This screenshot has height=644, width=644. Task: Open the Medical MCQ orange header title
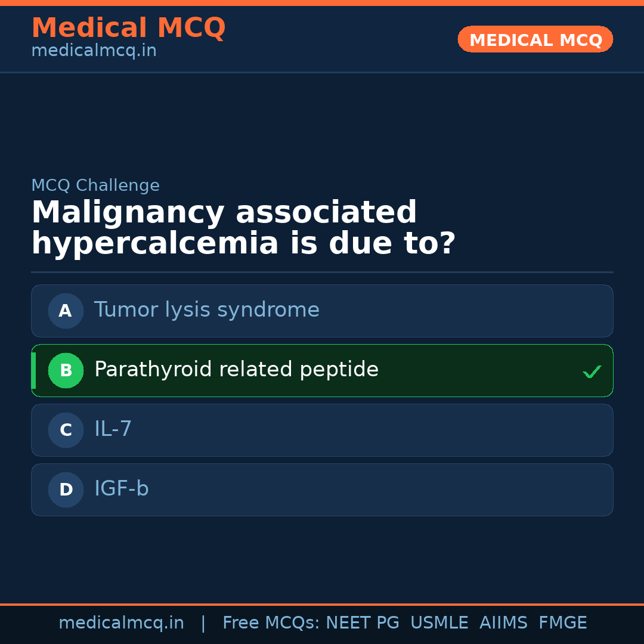(x=128, y=28)
